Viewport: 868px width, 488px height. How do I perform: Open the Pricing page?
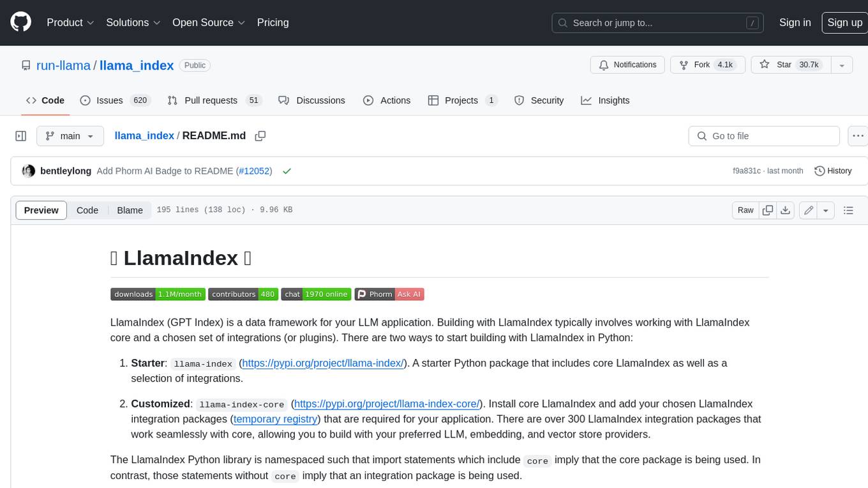coord(273,22)
